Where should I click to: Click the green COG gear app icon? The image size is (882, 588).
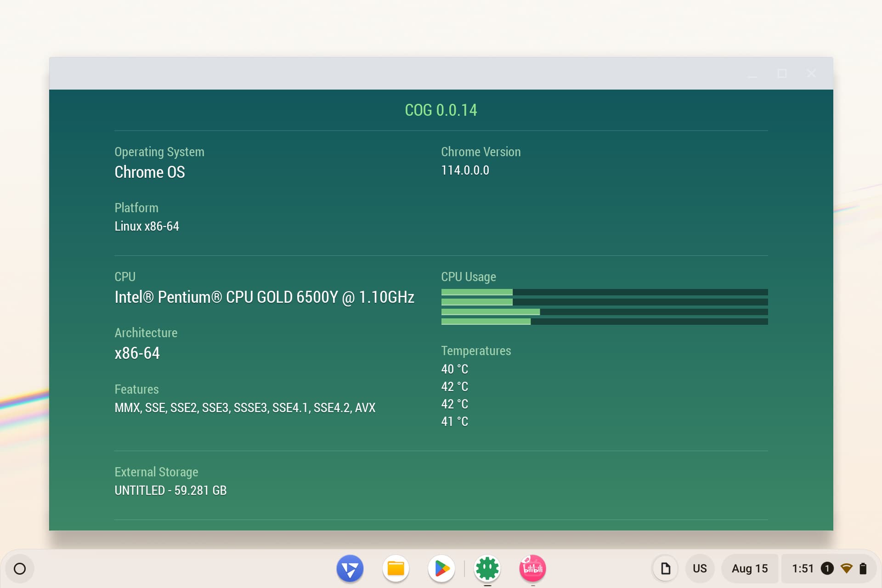pos(487,568)
